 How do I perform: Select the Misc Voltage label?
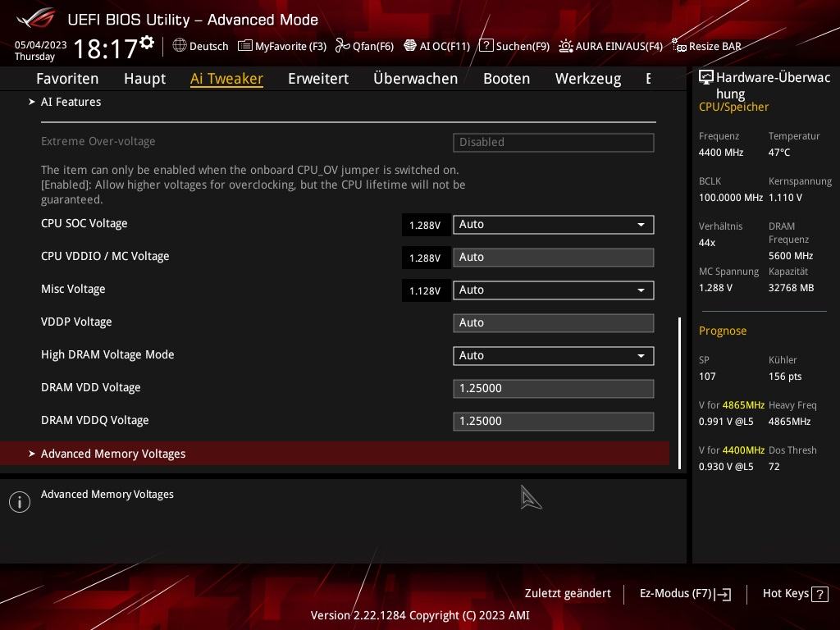(73, 289)
